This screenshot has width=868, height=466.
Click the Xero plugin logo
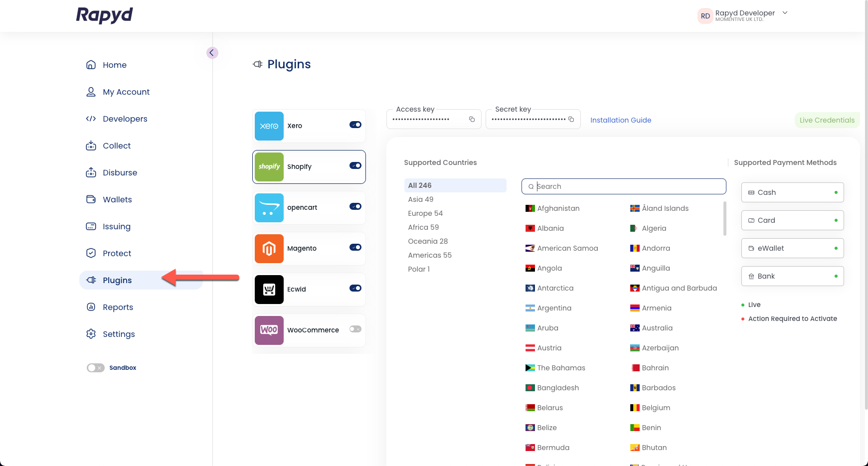coord(269,126)
